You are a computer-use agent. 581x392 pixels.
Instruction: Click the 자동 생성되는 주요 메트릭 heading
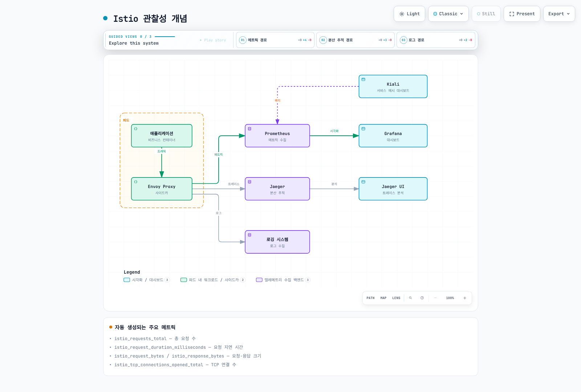point(145,327)
